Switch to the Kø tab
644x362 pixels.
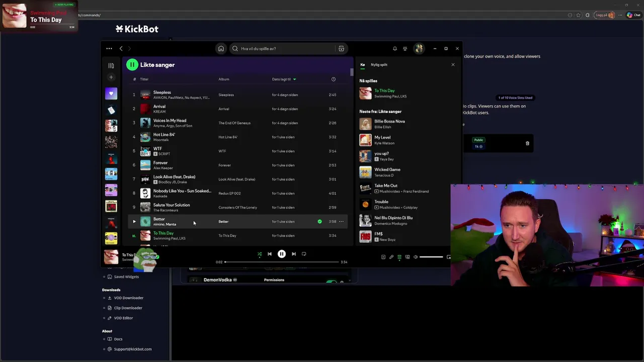coord(362,64)
